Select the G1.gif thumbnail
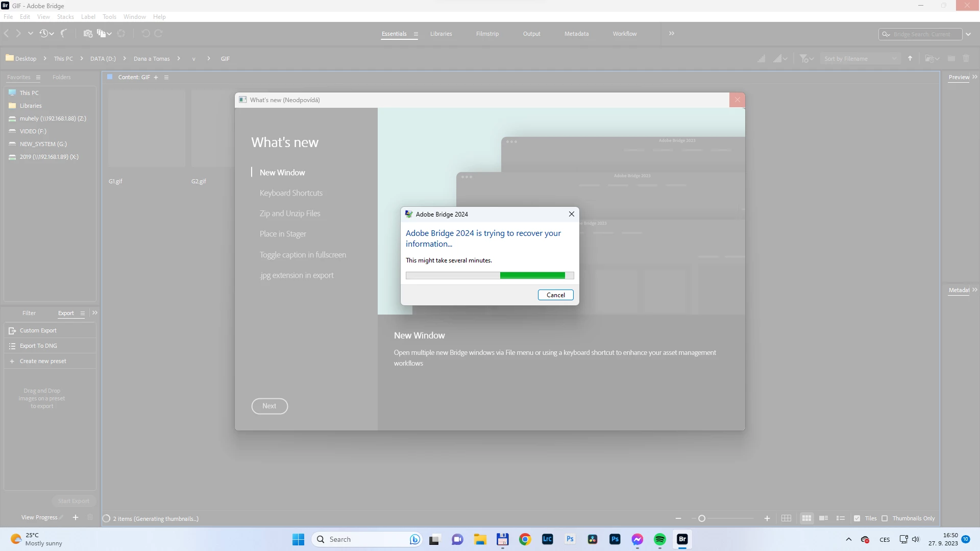This screenshot has width=980, height=551. tap(146, 128)
